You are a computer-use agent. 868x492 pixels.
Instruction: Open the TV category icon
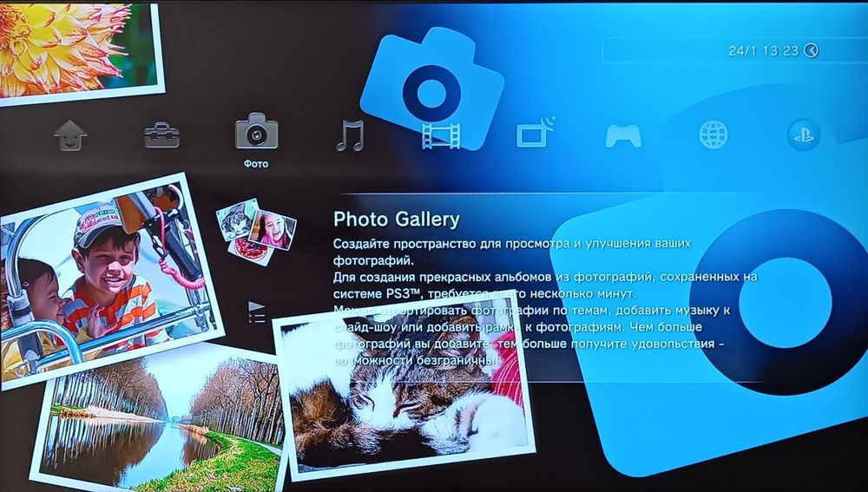(535, 133)
